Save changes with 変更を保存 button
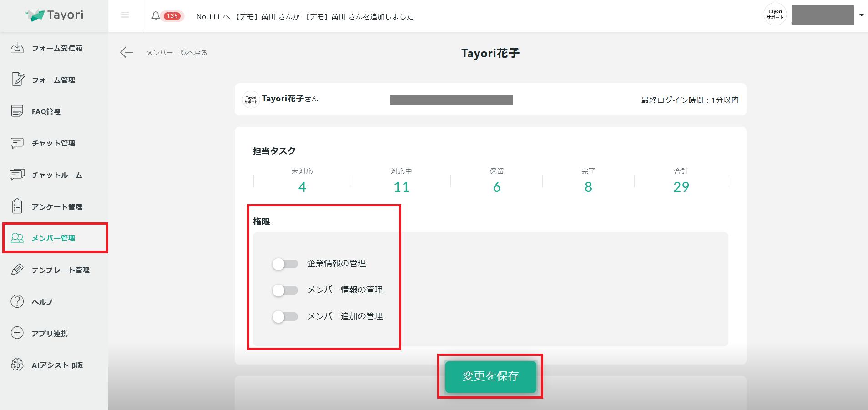This screenshot has width=868, height=410. (x=490, y=376)
